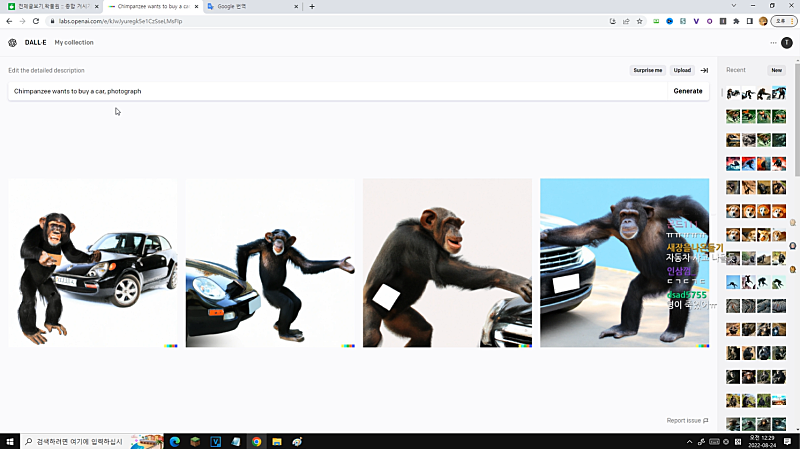
Task: Toggle the browser side panel icon
Action: pos(749,21)
